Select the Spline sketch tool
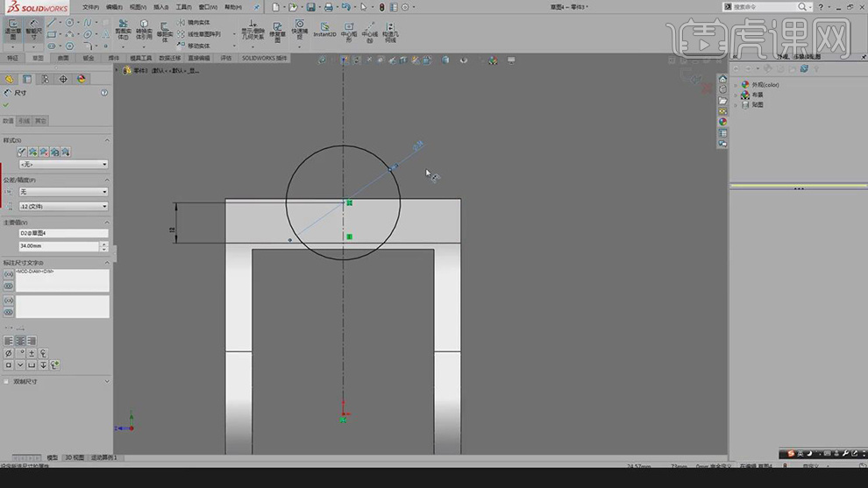868x488 pixels. pyautogui.click(x=88, y=23)
